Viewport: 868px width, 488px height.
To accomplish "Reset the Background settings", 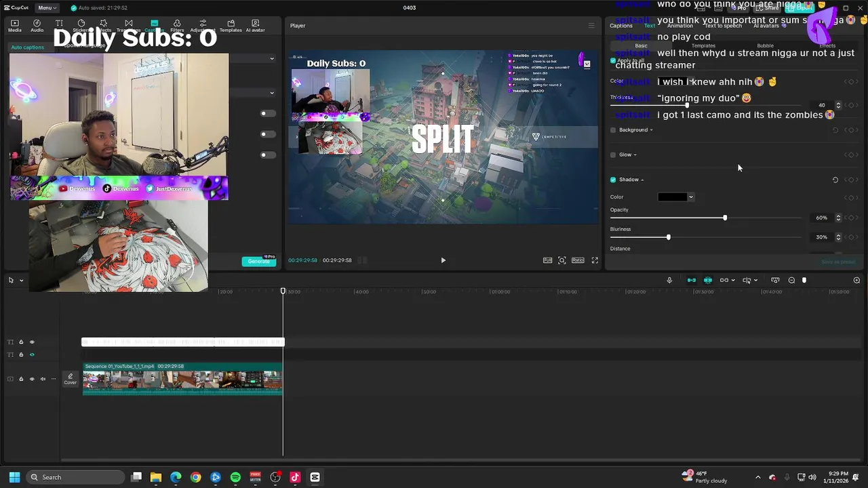I will point(835,130).
